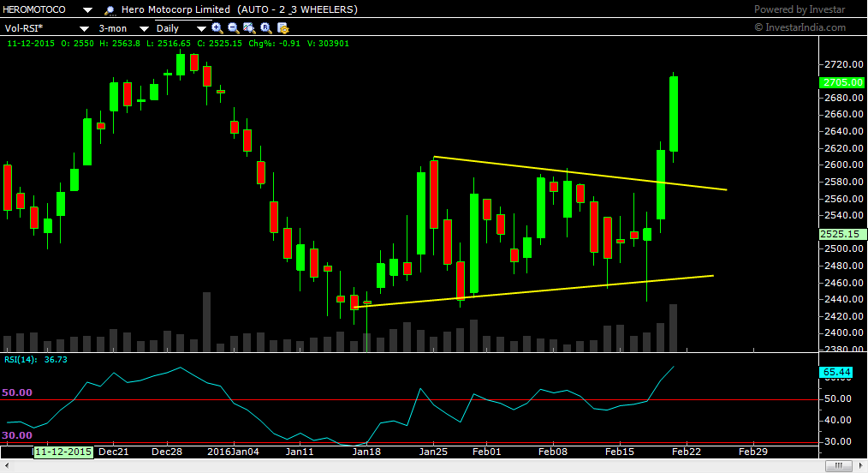Click the 2600.00 price axis label
Viewport: 868px width, 473px height.
tap(844, 165)
